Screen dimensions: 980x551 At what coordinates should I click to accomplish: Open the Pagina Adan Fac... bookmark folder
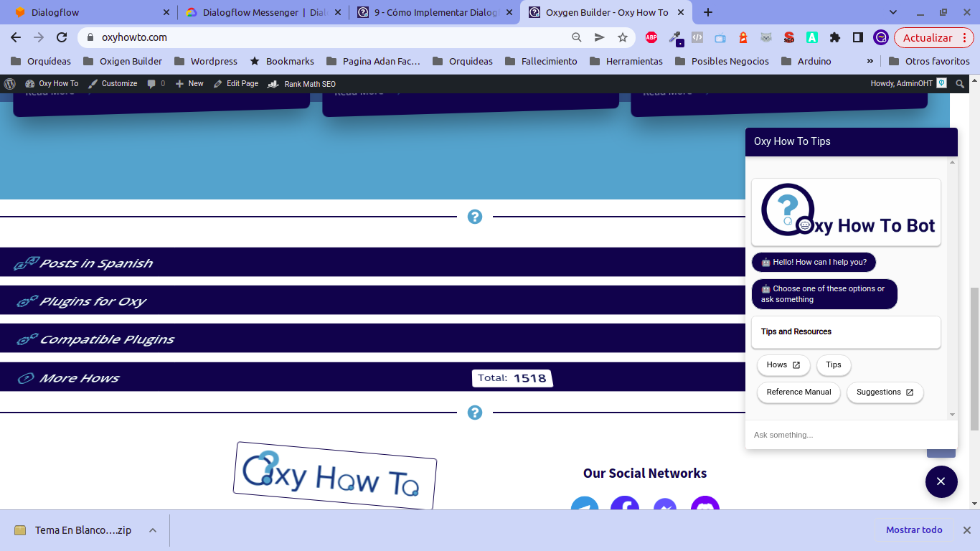373,61
